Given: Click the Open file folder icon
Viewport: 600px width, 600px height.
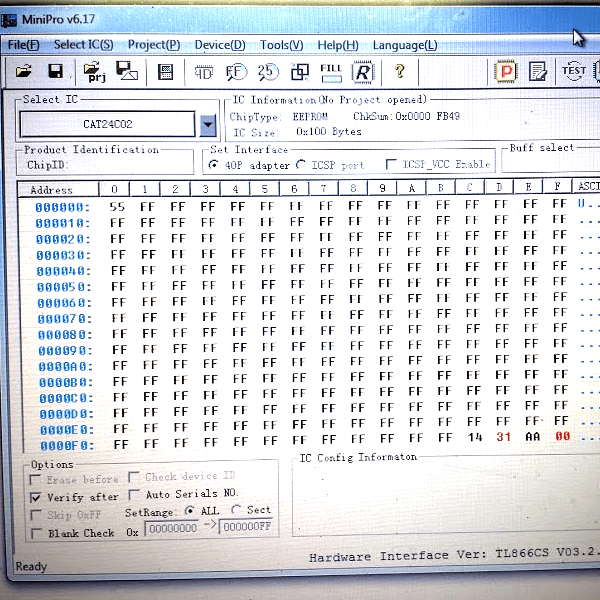Looking at the screenshot, I should 24,71.
